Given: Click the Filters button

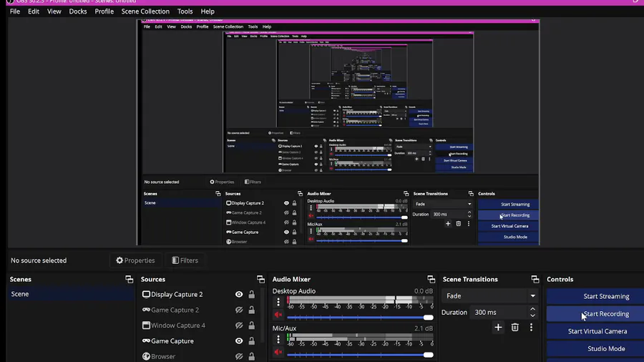Looking at the screenshot, I should click(x=185, y=260).
